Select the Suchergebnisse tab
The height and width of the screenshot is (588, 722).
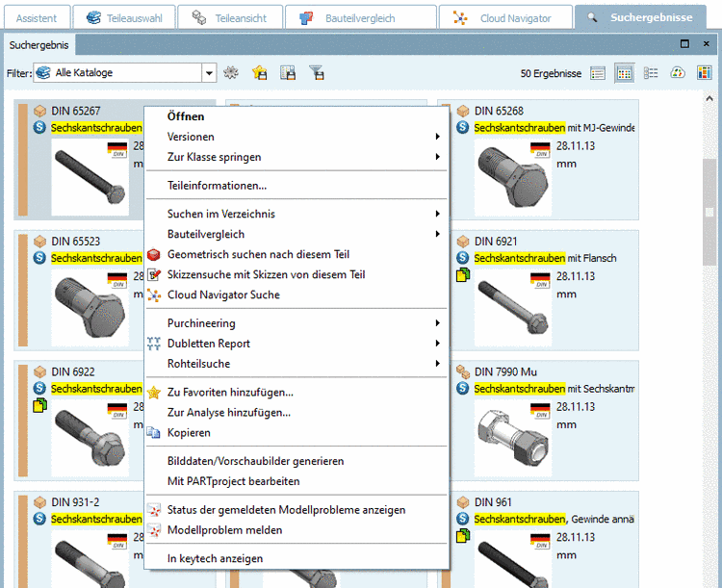click(640, 17)
